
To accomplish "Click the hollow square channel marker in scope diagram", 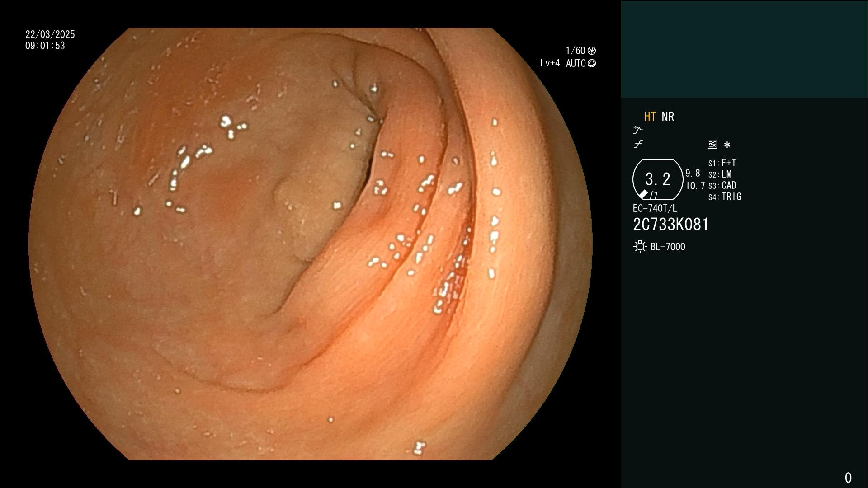I will (x=654, y=195).
